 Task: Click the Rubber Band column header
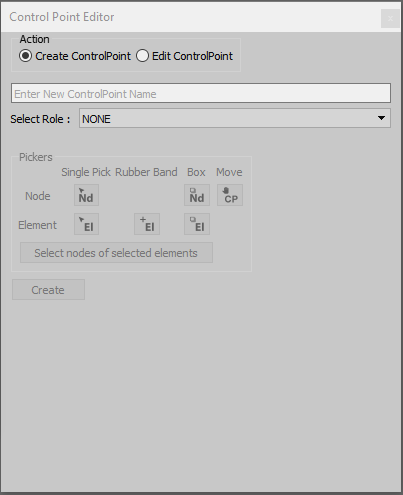146,172
